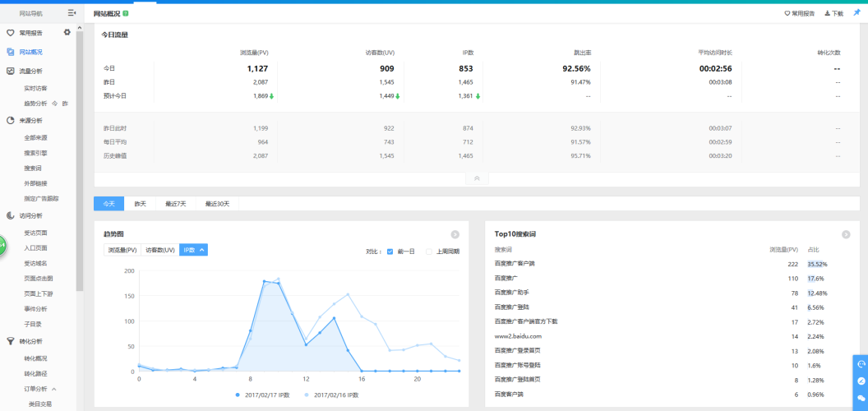Viewport: 868px width, 411px height.
Task: Click the 网站概况 sidebar icon
Action: pyautogui.click(x=10, y=52)
